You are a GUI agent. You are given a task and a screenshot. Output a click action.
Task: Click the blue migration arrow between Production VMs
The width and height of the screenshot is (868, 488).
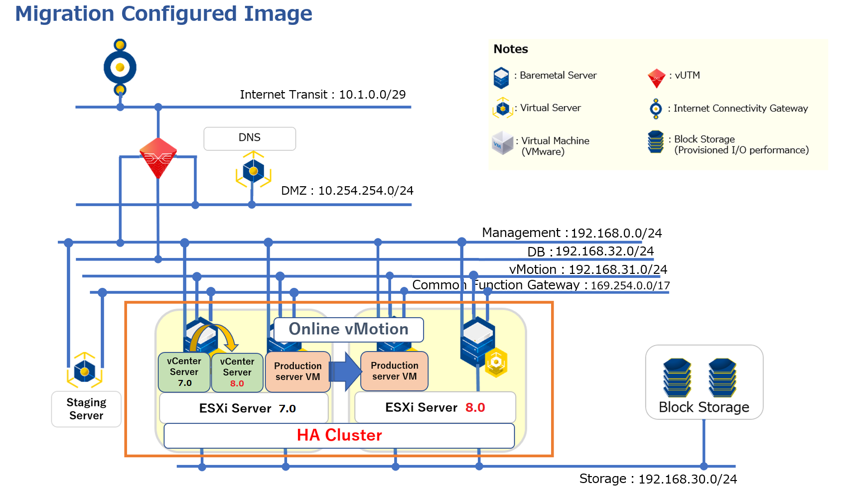pyautogui.click(x=345, y=371)
